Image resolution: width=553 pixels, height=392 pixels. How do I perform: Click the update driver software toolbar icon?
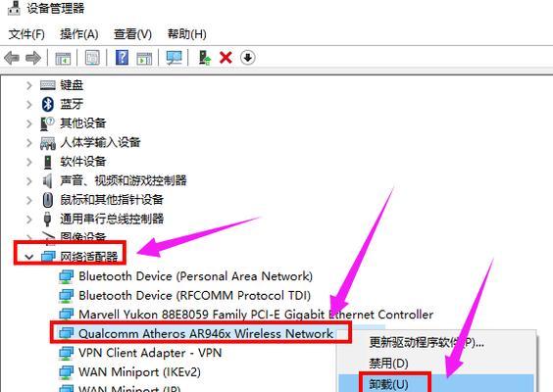coord(205,58)
